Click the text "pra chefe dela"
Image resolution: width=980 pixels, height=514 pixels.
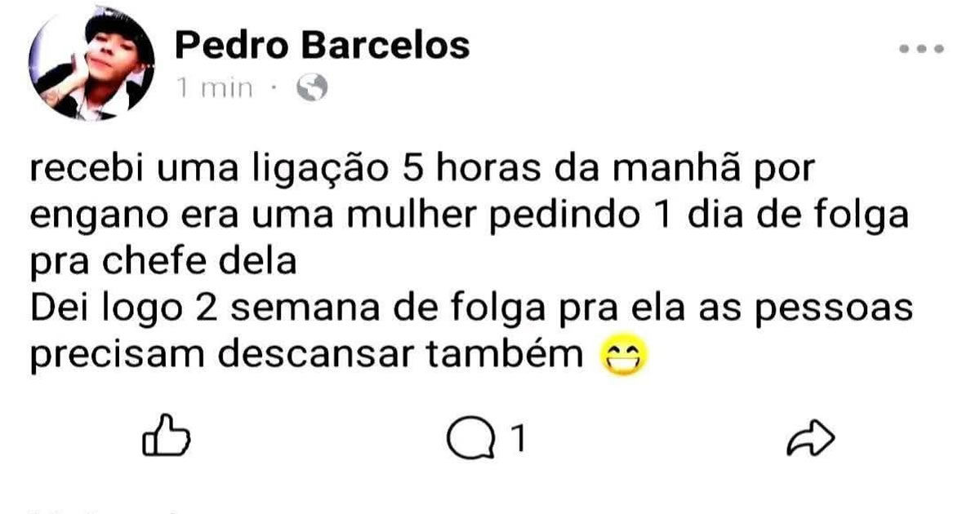coord(162,263)
